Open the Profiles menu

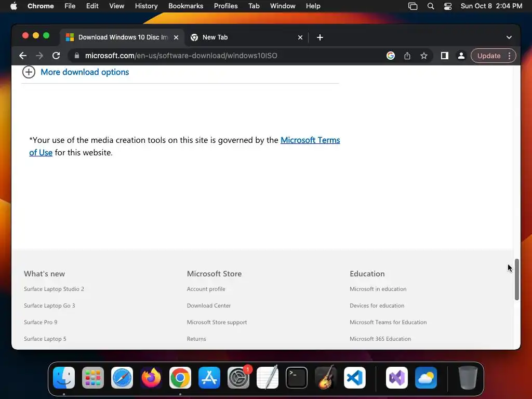[225, 6]
